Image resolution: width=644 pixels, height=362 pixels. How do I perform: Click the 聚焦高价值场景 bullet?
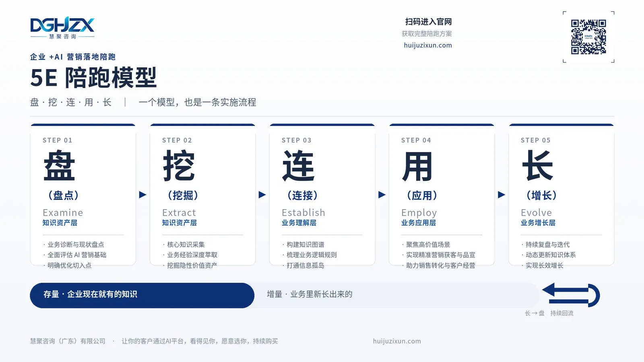tap(426, 245)
